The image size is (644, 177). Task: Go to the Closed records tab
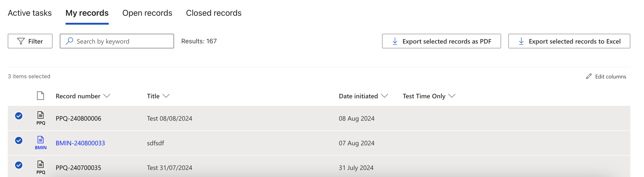pyautogui.click(x=214, y=13)
